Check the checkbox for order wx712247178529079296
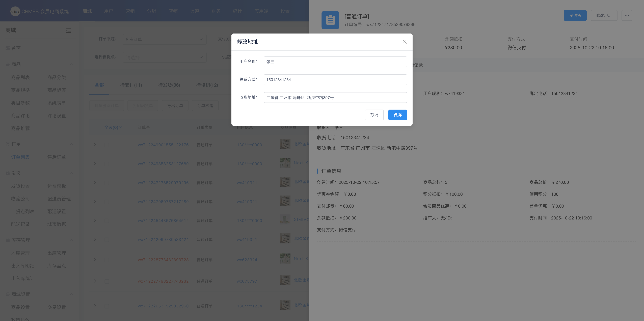 click(x=107, y=183)
